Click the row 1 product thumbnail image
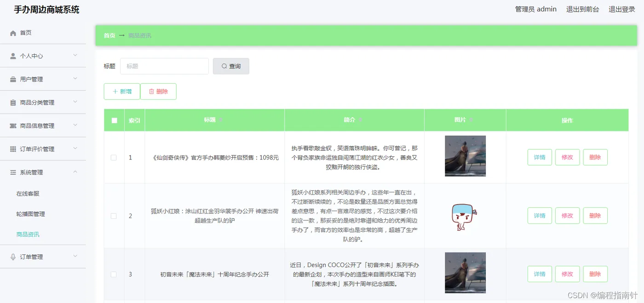The height and width of the screenshot is (303, 644). pyautogui.click(x=465, y=156)
